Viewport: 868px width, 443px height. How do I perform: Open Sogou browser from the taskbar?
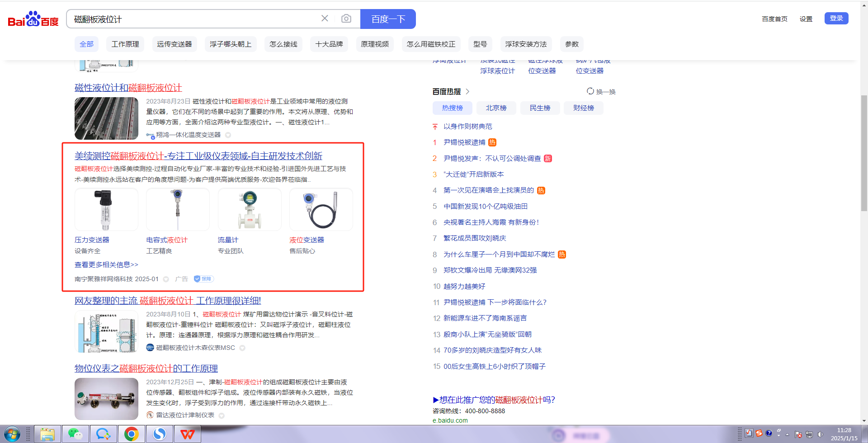(159, 434)
